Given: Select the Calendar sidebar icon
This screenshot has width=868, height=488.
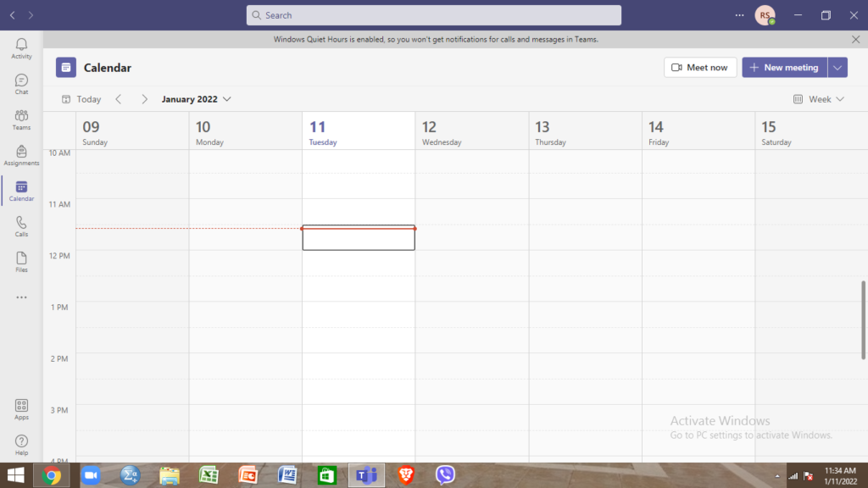Looking at the screenshot, I should pos(21,191).
